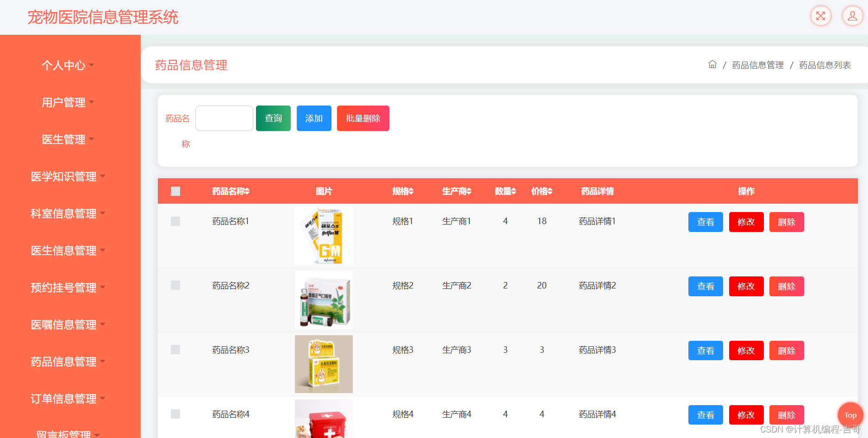Viewport: 868px width, 438px height.
Task: Click the 批量删除 button
Action: (x=363, y=118)
